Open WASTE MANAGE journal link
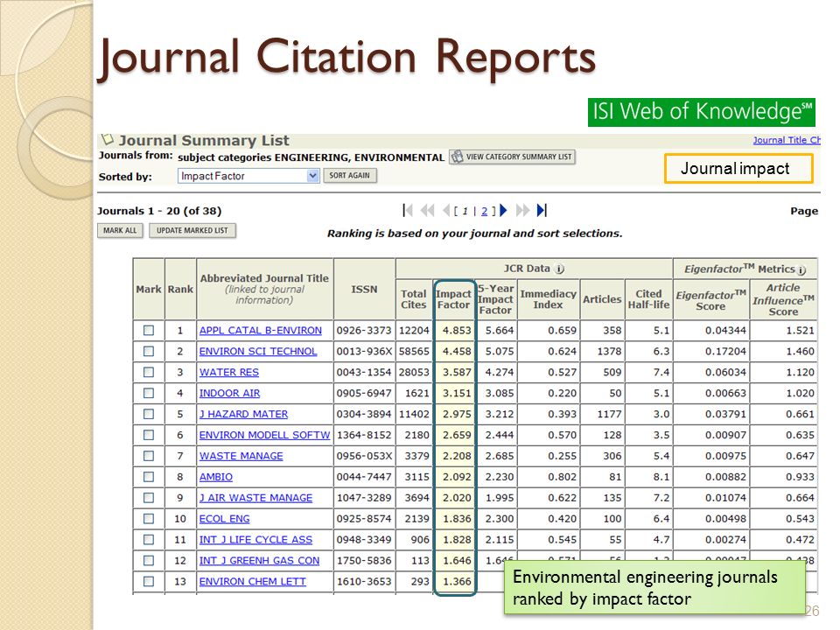Viewport: 840px width, 630px height. click(x=241, y=456)
